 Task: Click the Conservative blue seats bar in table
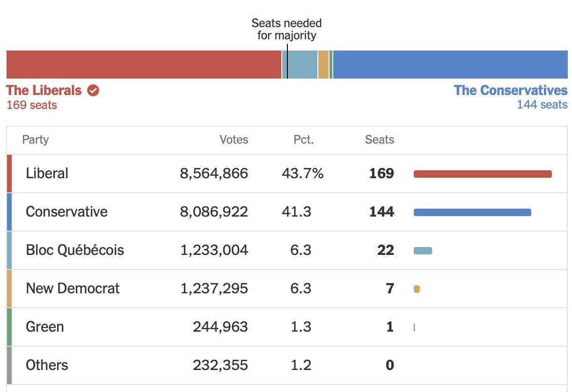click(472, 212)
